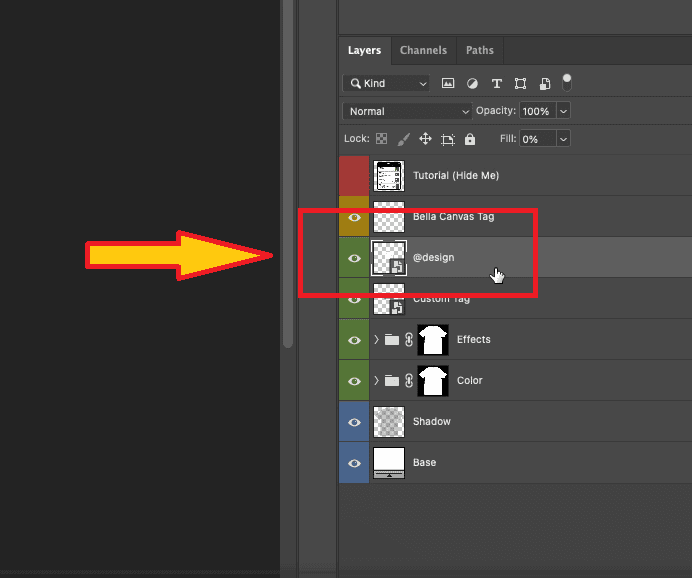Image resolution: width=692 pixels, height=579 pixels.
Task: Lock image pixels brush icon
Action: [x=403, y=139]
